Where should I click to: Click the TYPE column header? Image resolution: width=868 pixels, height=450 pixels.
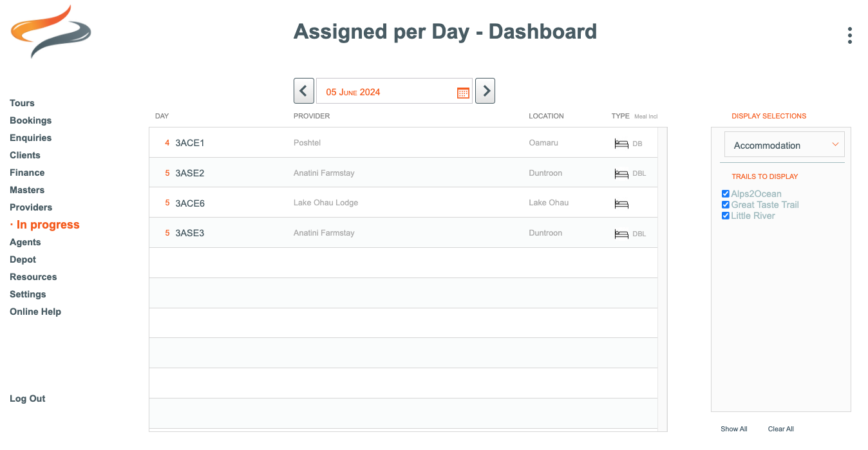tap(621, 116)
